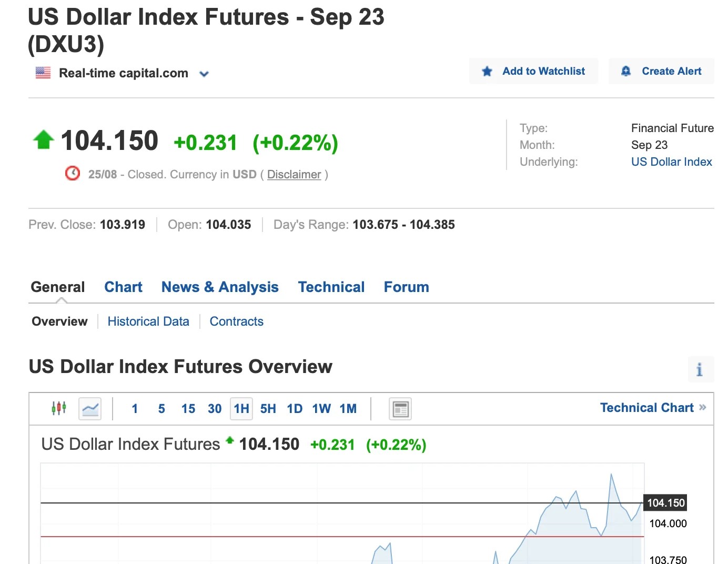Screen dimensions: 728x564
Task: Click the 104.150 price marker on chart axis
Action: click(665, 503)
